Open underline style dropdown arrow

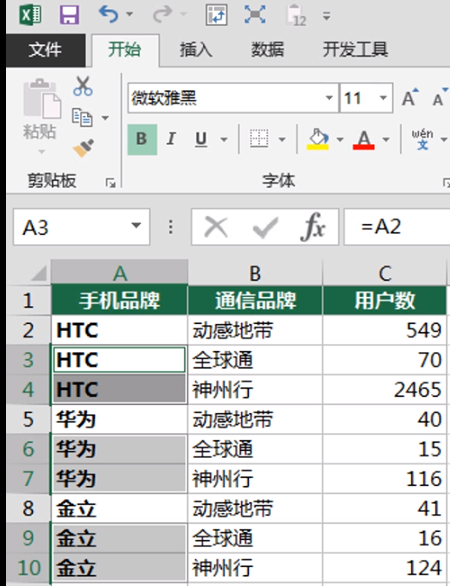pos(224,140)
